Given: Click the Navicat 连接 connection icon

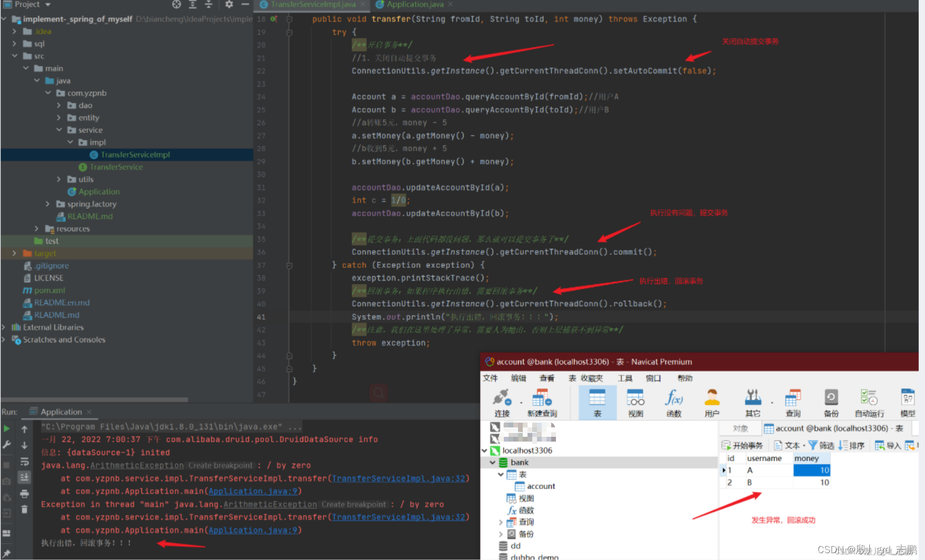Looking at the screenshot, I should point(502,403).
